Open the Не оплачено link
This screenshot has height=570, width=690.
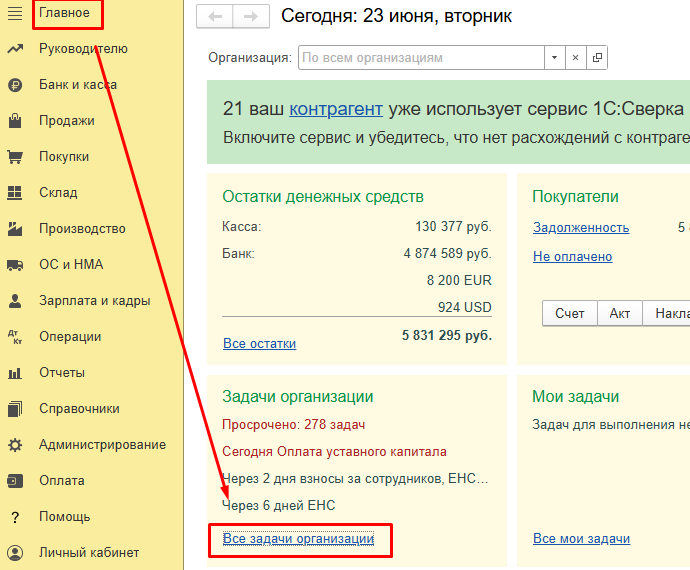coord(573,257)
